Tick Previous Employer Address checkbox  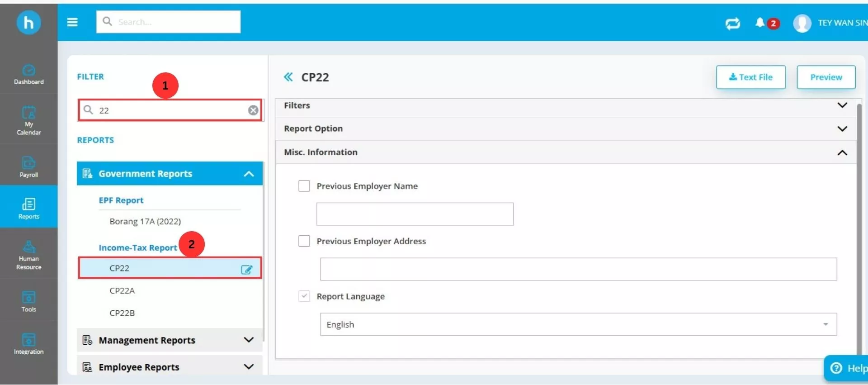(304, 241)
